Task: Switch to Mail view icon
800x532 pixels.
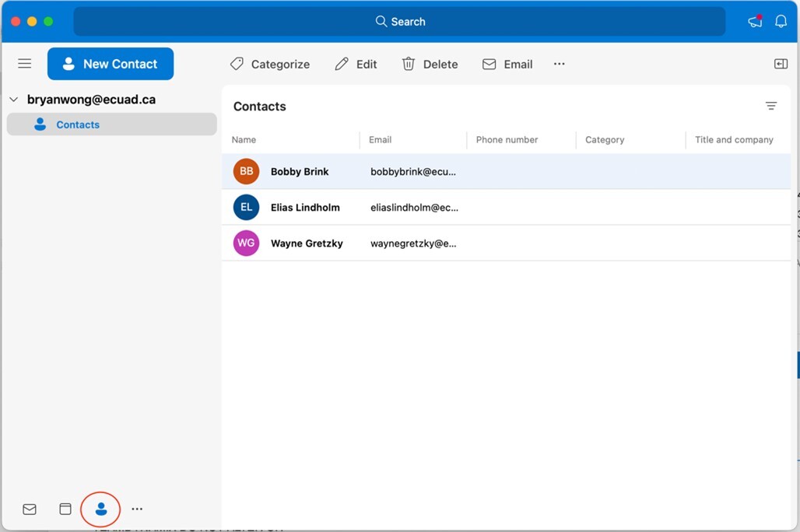Action: point(30,509)
